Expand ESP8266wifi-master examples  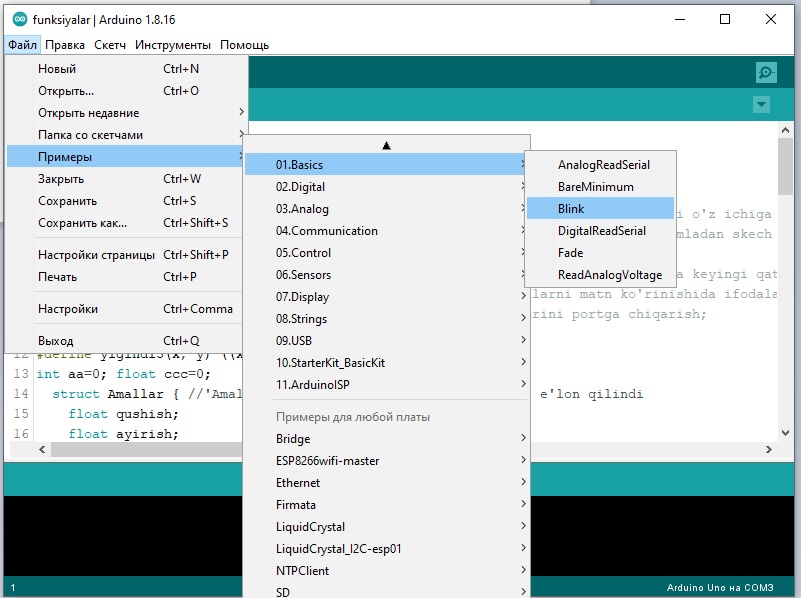pyautogui.click(x=327, y=461)
